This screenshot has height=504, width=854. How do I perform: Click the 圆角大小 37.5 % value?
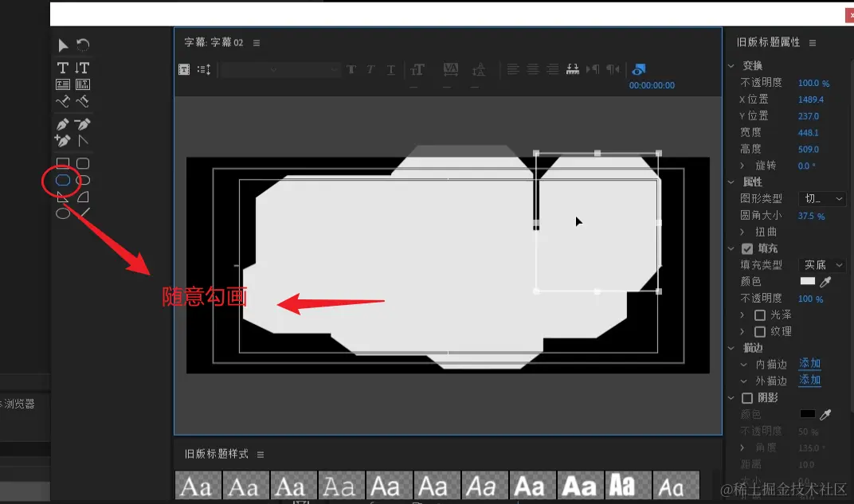(812, 216)
